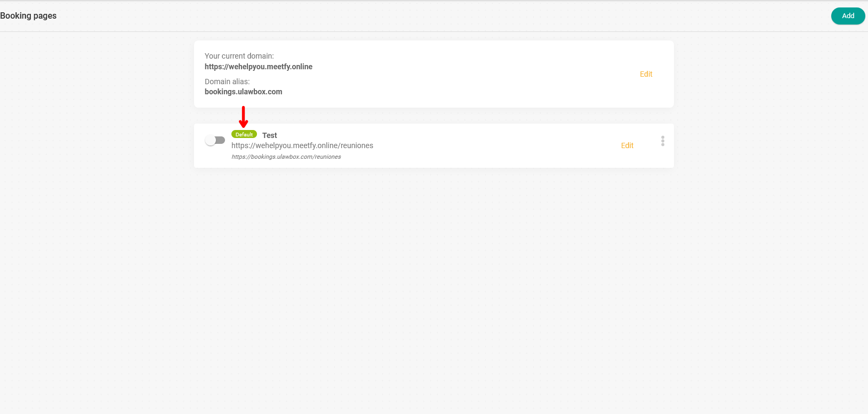
Task: Click the wehelpyou.meetfy.online/reuniones URL
Action: (302, 145)
